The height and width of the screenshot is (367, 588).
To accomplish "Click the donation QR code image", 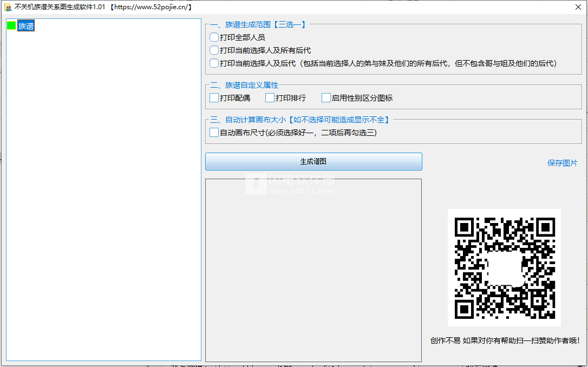I will click(505, 267).
